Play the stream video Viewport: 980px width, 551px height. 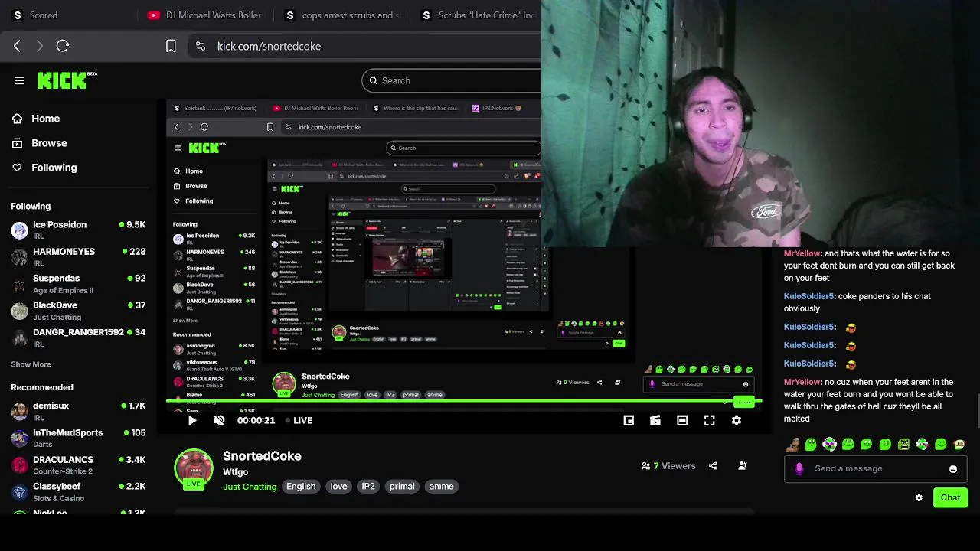point(192,420)
